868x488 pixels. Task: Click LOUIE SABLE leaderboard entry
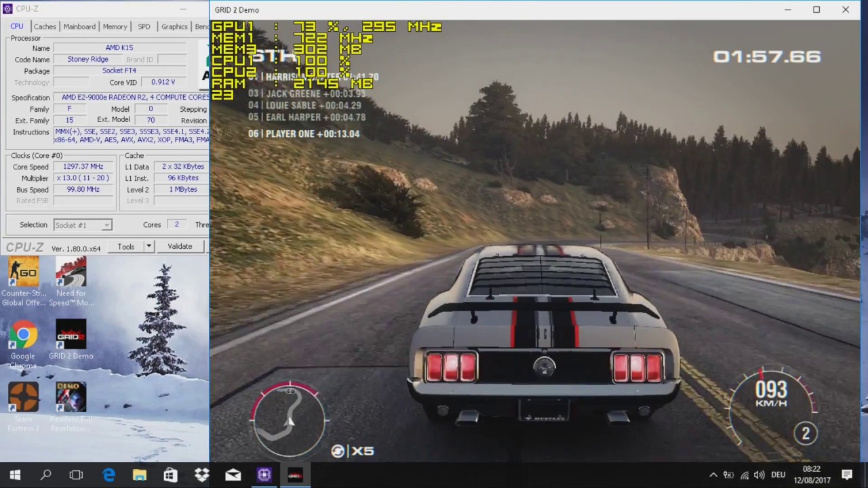click(x=307, y=105)
